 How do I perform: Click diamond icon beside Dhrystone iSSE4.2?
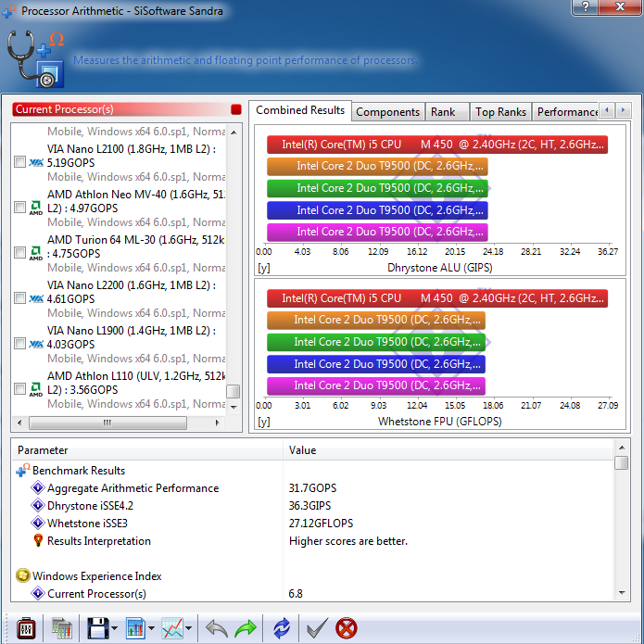pos(38,506)
